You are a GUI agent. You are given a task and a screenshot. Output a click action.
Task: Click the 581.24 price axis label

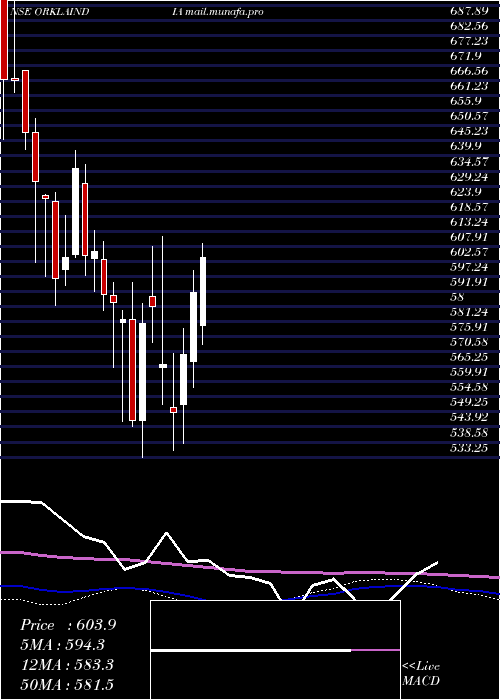469,312
